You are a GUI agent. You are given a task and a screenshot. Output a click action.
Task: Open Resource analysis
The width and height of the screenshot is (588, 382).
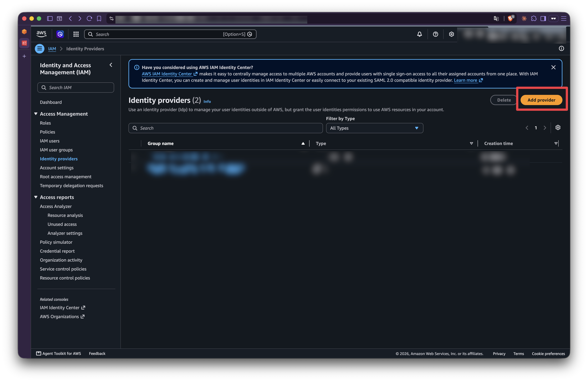tap(65, 215)
